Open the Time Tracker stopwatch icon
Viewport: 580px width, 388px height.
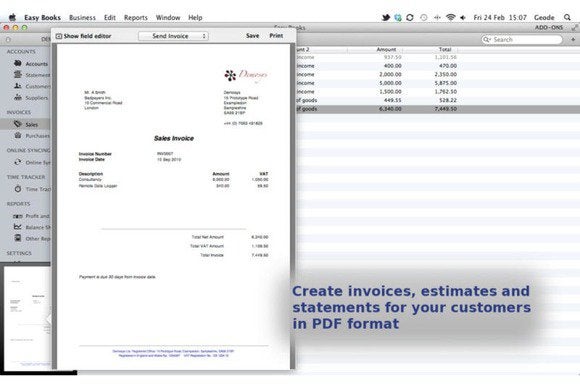17,189
